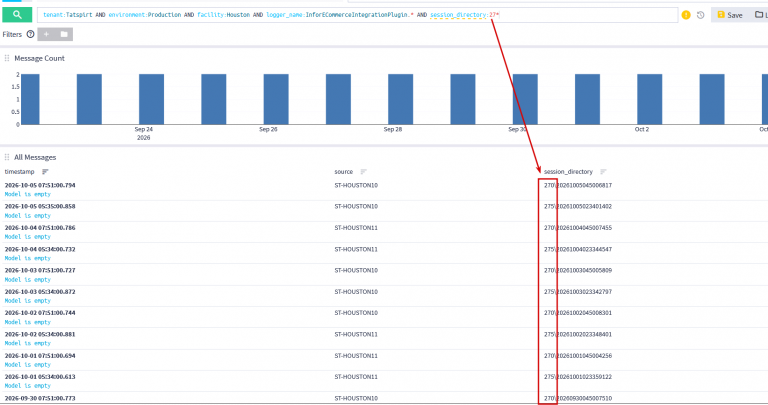Screen dimensions: 768x405
Task: Select session directory 275\20261002023348401
Action: click(x=578, y=334)
